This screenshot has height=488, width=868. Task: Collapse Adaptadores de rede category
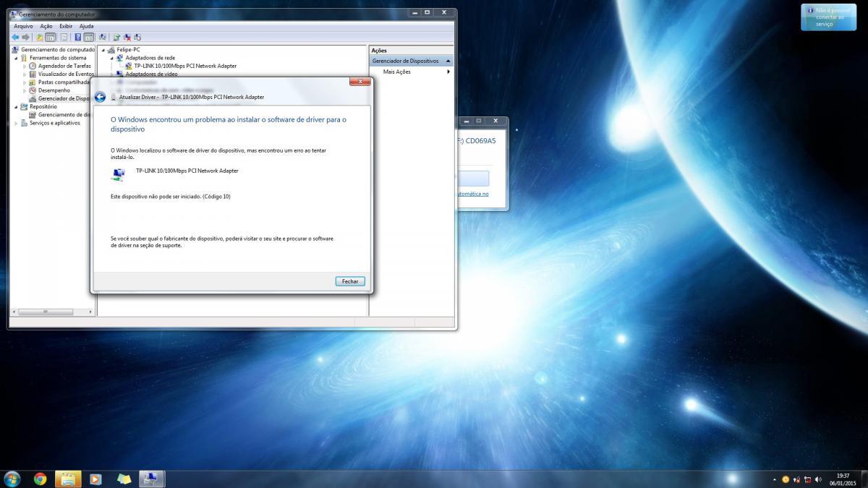point(111,58)
